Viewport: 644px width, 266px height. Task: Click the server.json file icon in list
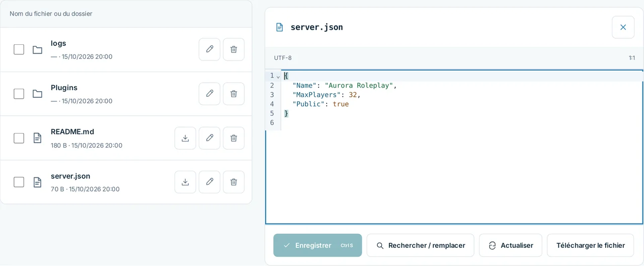coord(37,182)
